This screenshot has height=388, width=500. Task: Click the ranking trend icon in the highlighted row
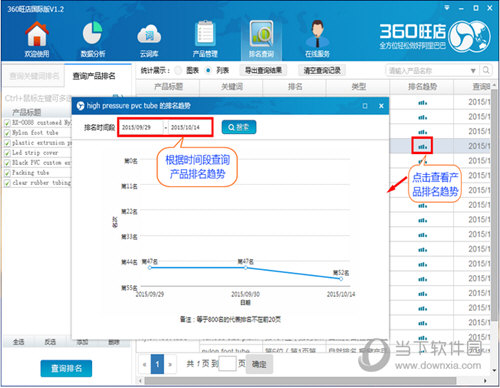pyautogui.click(x=422, y=146)
